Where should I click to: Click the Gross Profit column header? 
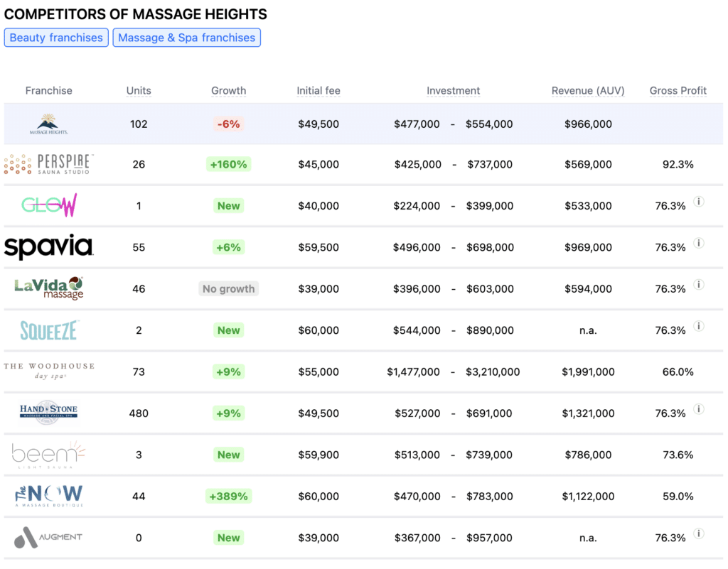pyautogui.click(x=678, y=90)
